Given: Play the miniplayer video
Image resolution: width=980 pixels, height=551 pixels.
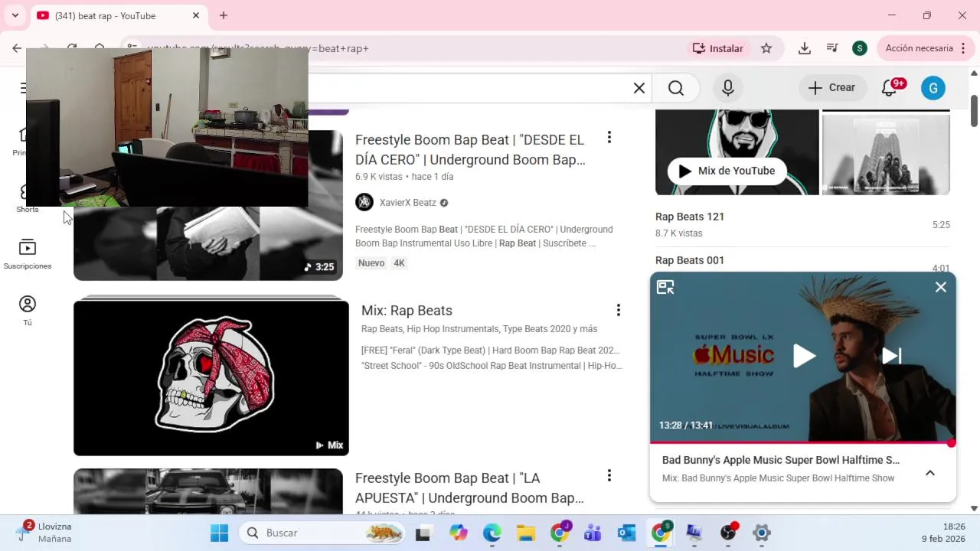Looking at the screenshot, I should tap(803, 356).
